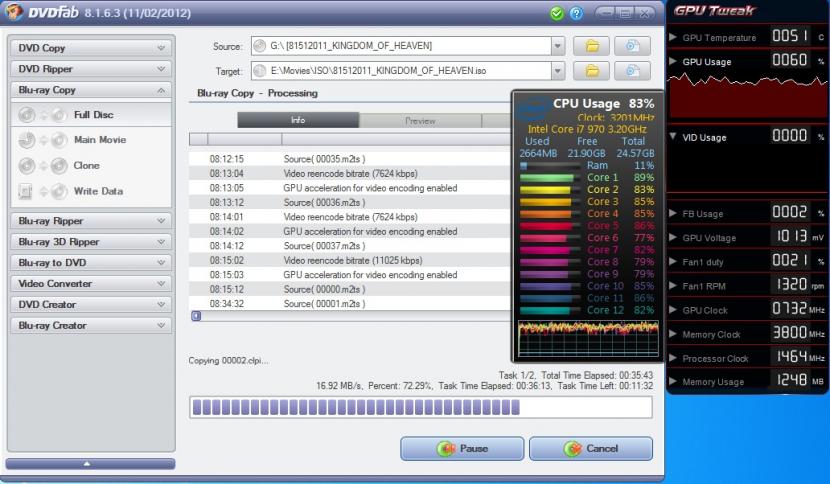Expand Memory Usage row in GPU Tweak
This screenshot has width=830, height=484.
pos(673,381)
